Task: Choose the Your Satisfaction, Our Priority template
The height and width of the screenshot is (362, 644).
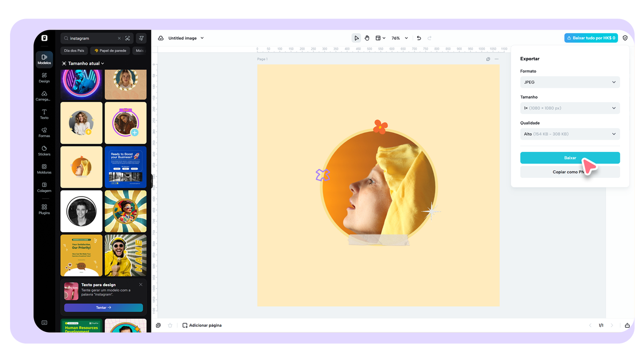Action: click(x=82, y=255)
